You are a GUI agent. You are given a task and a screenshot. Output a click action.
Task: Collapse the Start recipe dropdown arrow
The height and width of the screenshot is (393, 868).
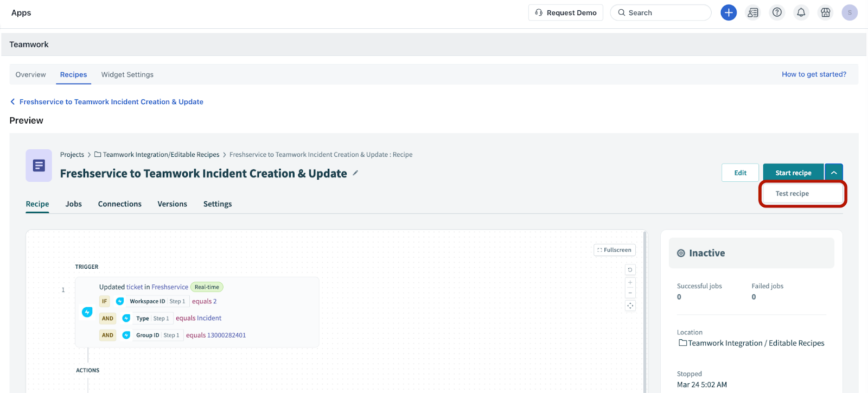pos(834,173)
